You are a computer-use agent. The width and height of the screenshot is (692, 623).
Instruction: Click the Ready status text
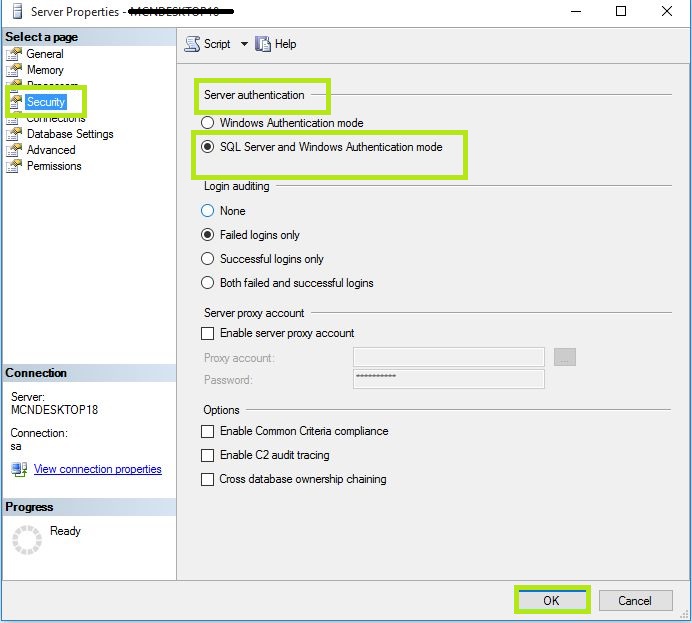point(65,531)
